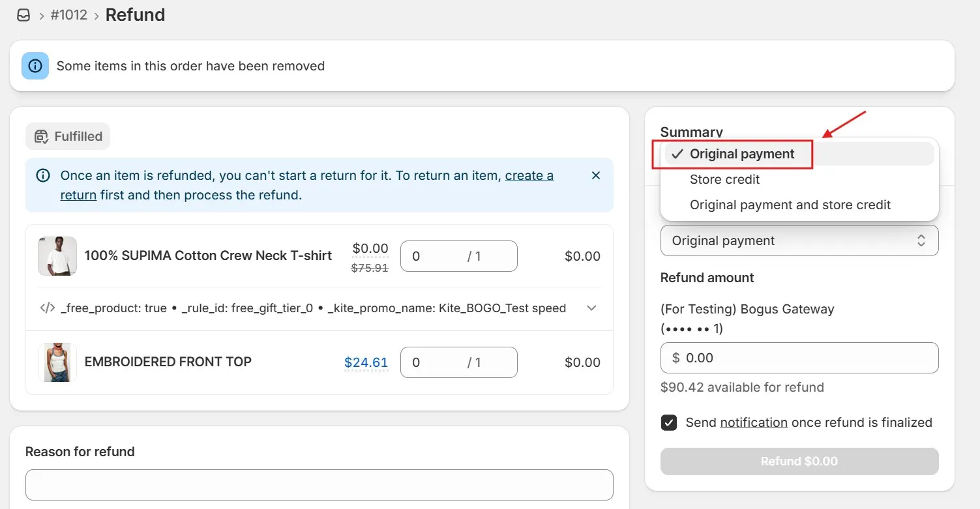Open SUPIMA Cotton T-shirt thumbnail
The width and height of the screenshot is (980, 509).
[57, 256]
